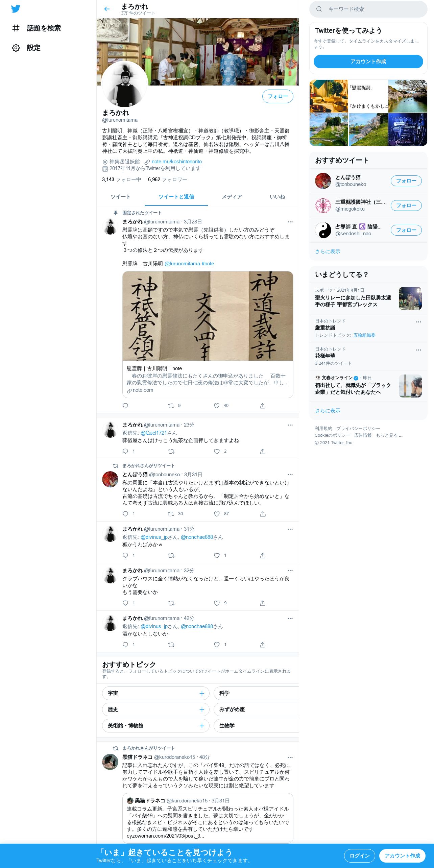Switch to the メディア tab

[232, 197]
